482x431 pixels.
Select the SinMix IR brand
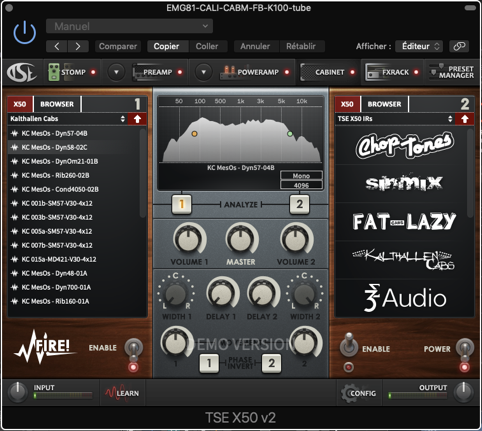(404, 183)
